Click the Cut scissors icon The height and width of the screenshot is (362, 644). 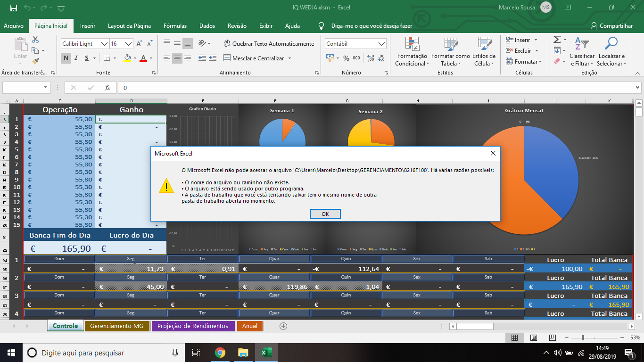point(35,40)
